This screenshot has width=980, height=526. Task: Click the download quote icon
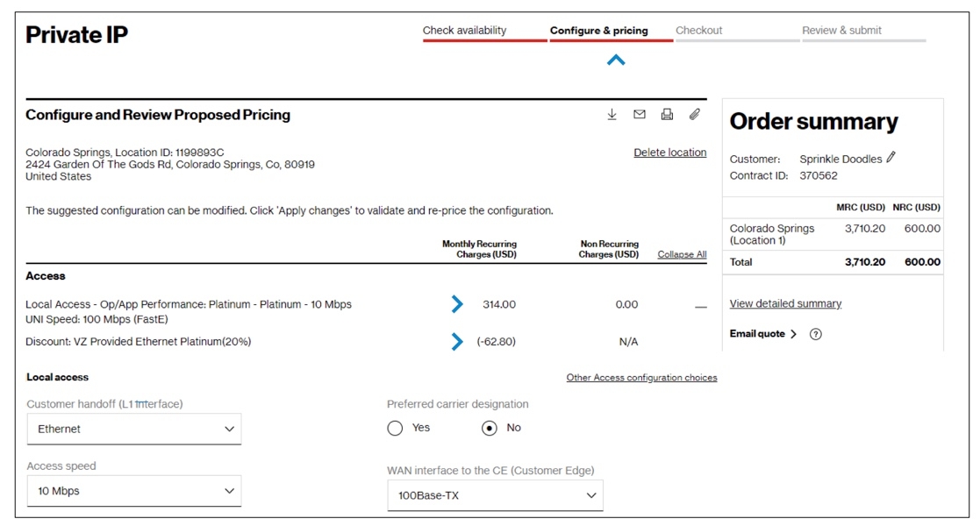coord(612,115)
